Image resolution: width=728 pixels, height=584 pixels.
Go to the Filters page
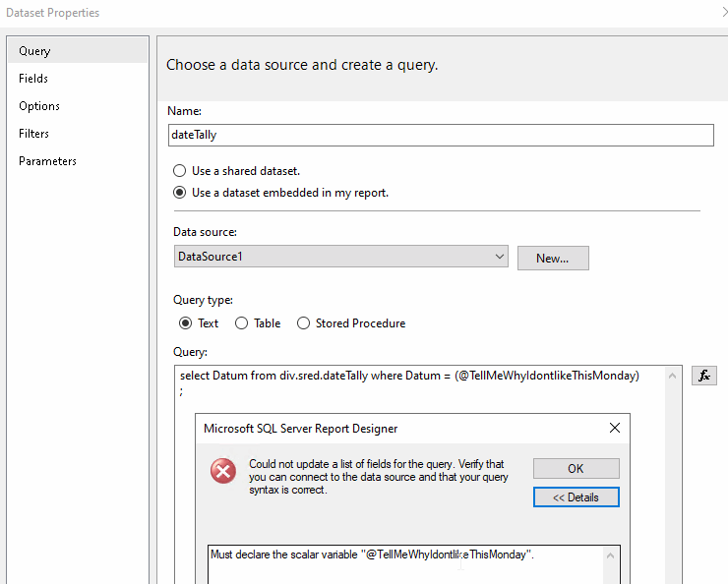[34, 134]
